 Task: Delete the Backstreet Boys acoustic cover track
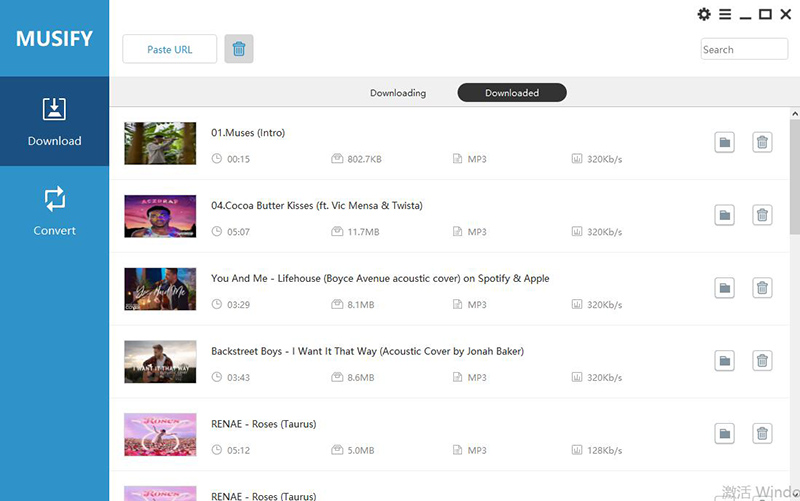[762, 361]
